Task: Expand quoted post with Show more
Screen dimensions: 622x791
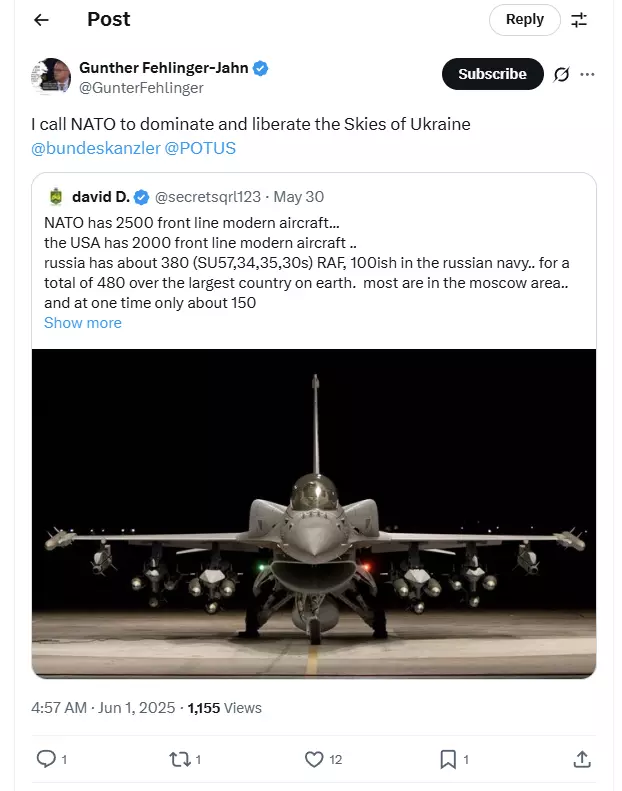Action: tap(83, 323)
